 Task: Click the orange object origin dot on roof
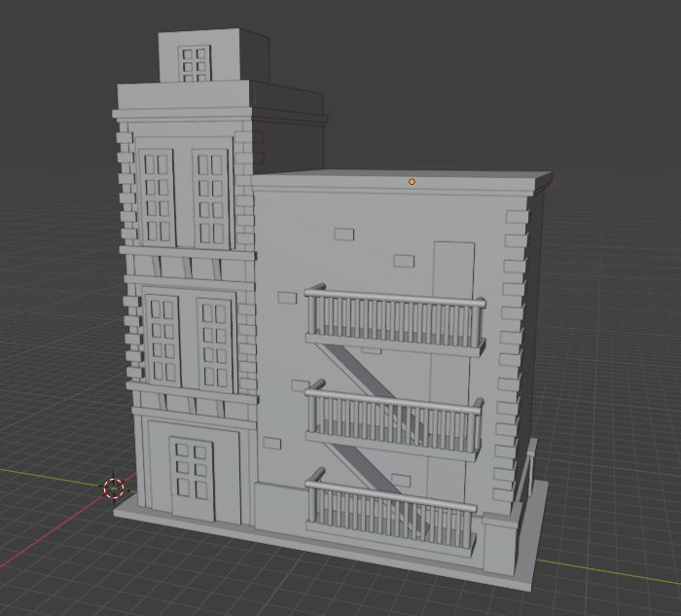(412, 182)
